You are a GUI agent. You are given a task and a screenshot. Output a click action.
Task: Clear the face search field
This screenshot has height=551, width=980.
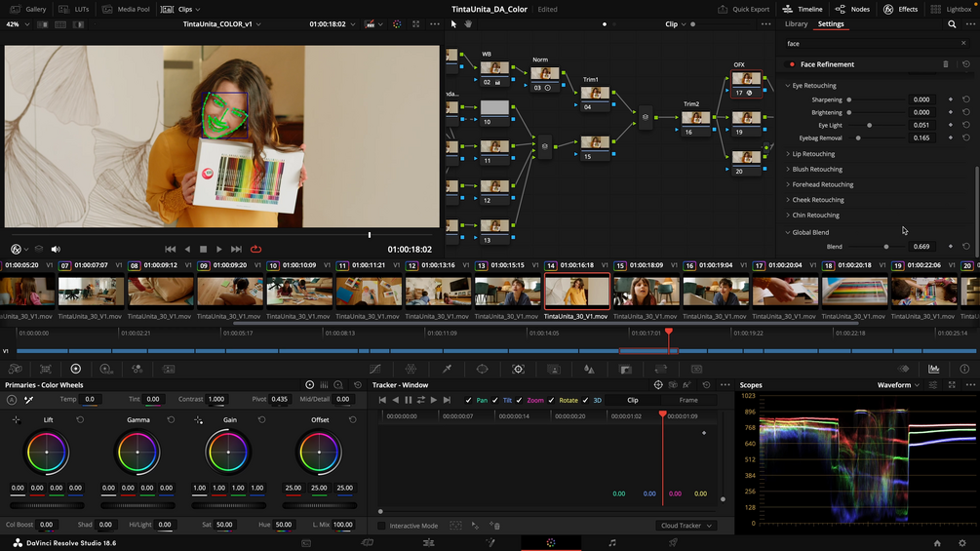[963, 43]
